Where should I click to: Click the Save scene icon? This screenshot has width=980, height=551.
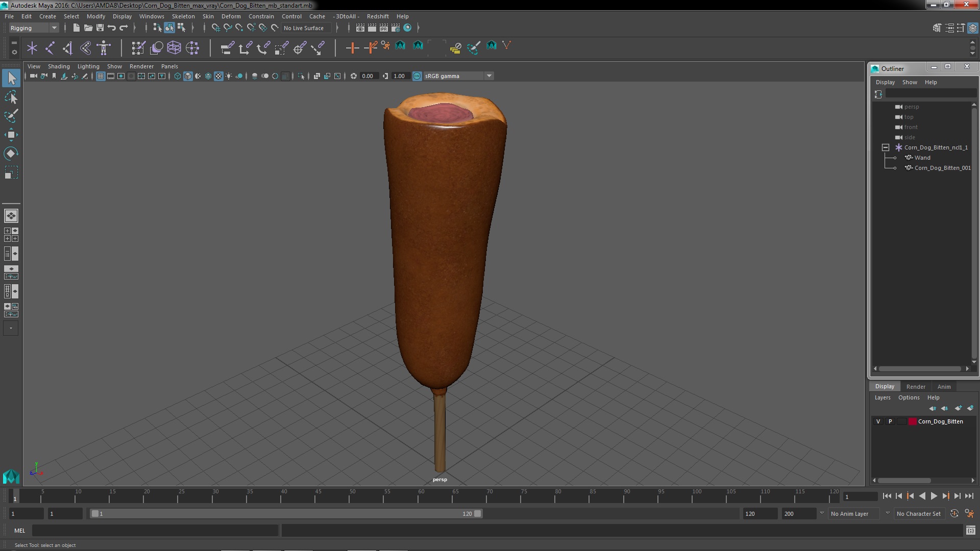coord(100,28)
